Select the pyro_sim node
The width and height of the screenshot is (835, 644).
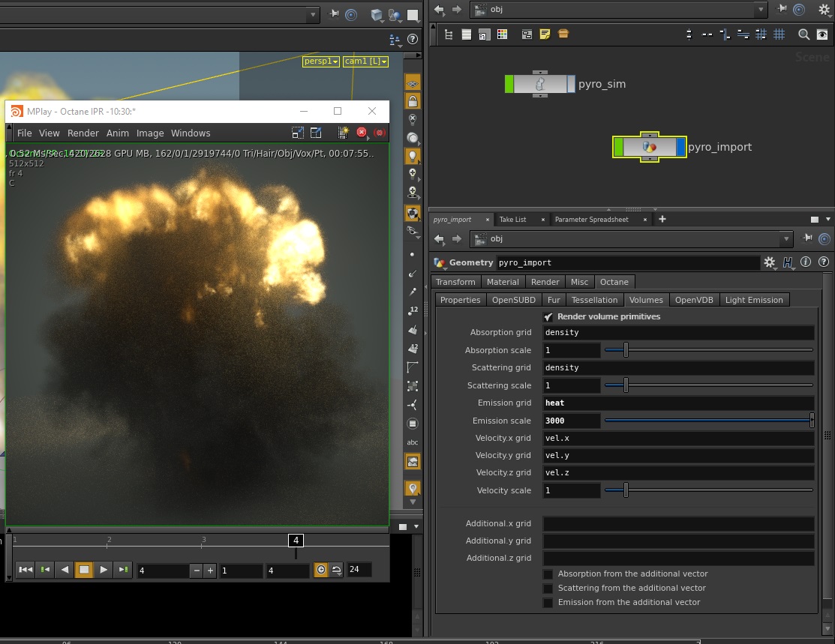[x=539, y=84]
